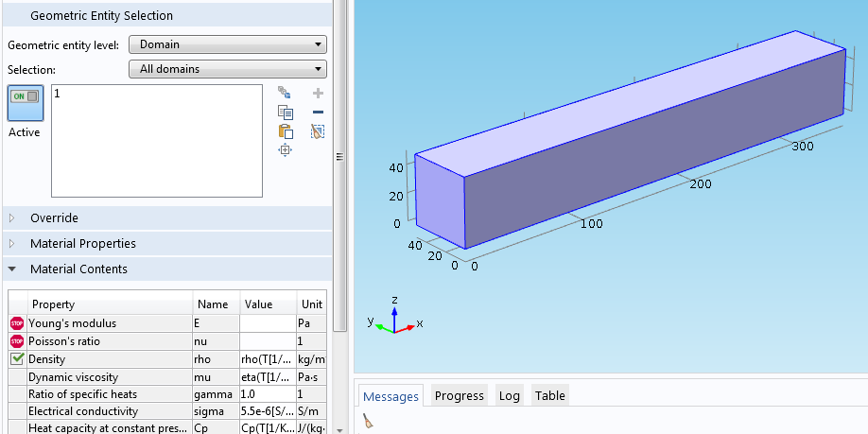Click the Create Selection icon
Viewport: 868px width, 434px height.
[285, 93]
